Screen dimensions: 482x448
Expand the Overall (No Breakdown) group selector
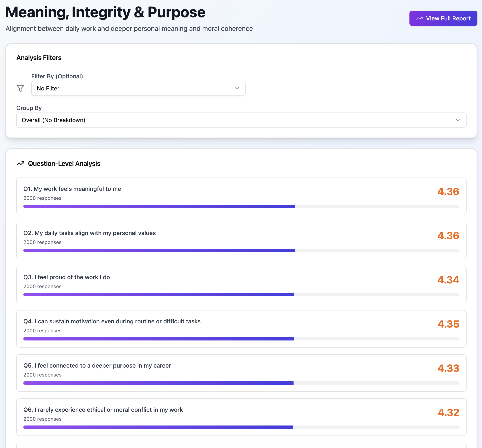click(241, 120)
